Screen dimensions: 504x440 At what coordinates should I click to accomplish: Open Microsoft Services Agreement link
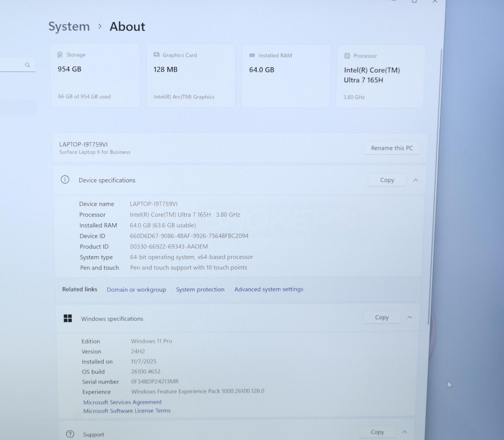pos(122,402)
